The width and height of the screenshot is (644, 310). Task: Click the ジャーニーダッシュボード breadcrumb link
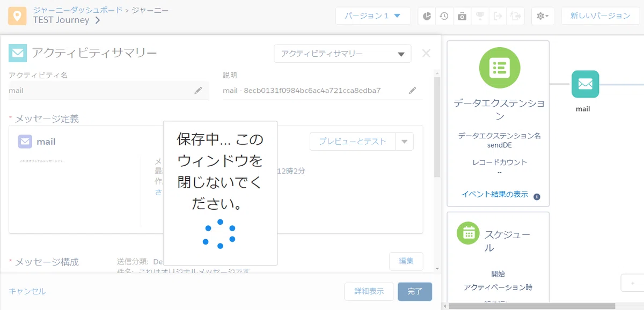click(x=77, y=10)
